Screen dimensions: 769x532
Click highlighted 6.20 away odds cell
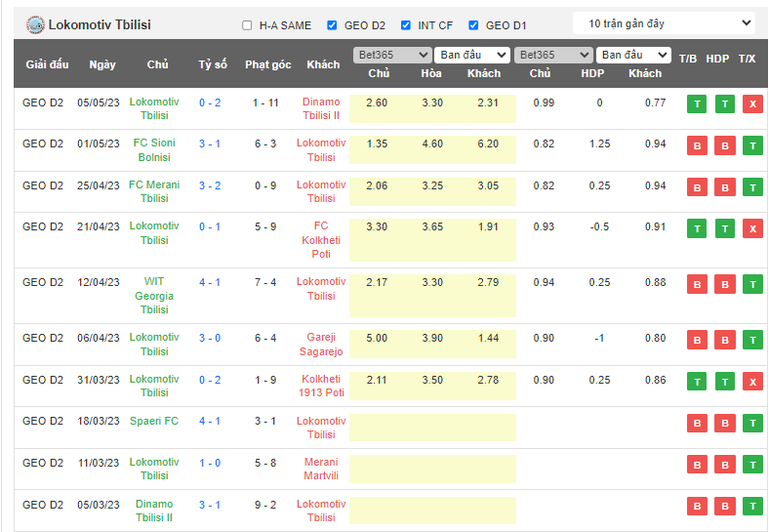[x=488, y=143]
